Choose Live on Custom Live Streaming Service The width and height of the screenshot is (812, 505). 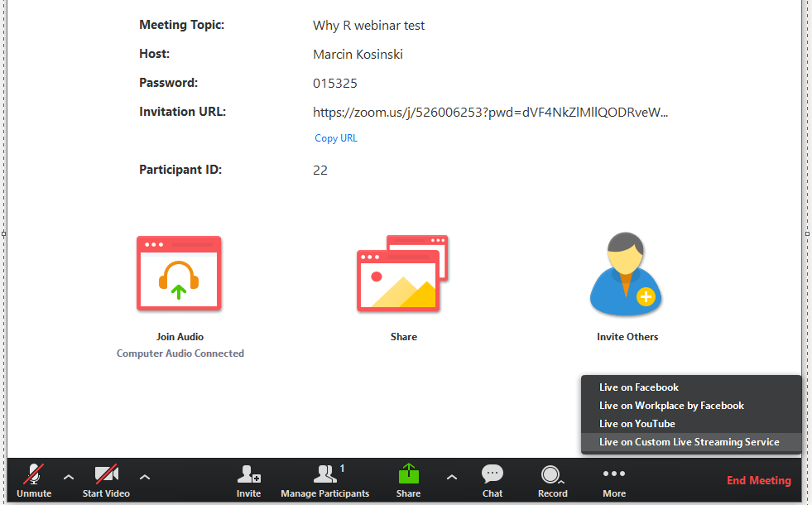pyautogui.click(x=691, y=442)
